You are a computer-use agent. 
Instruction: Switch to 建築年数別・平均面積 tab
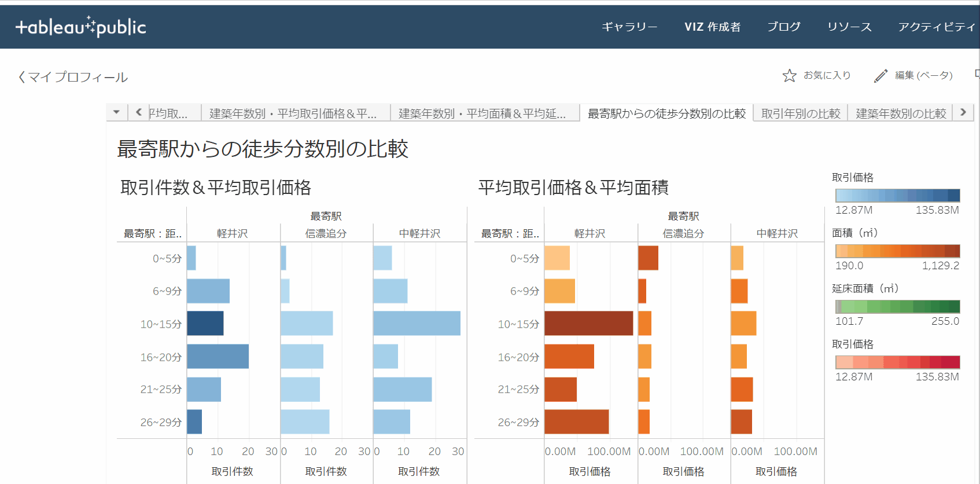pyautogui.click(x=485, y=113)
